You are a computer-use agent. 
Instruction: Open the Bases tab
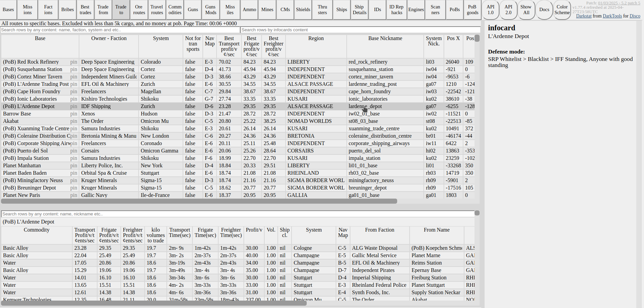tap(8, 10)
